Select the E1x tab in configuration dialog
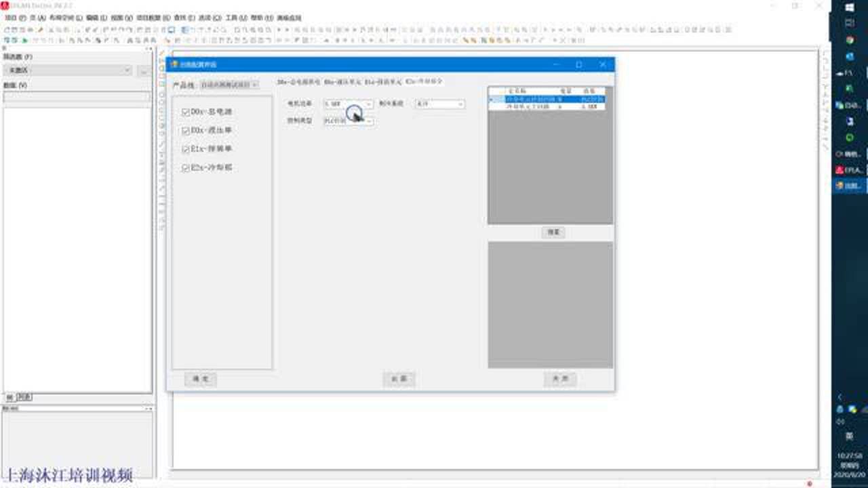 coord(384,81)
